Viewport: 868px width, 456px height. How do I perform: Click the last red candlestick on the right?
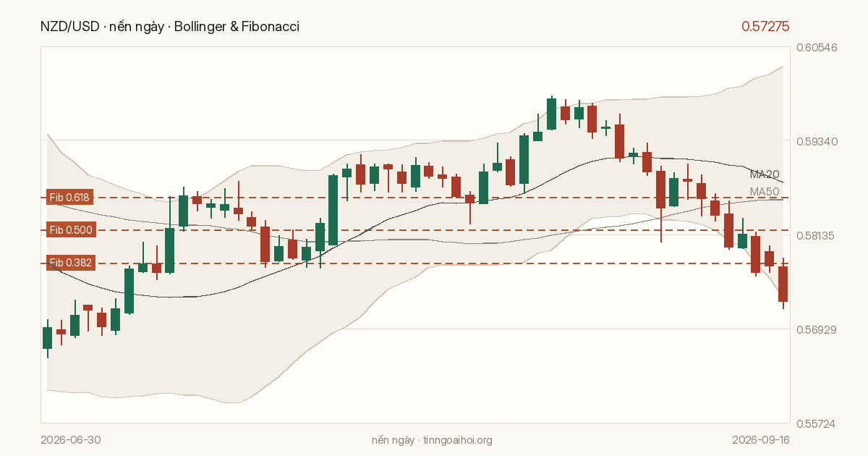(783, 284)
